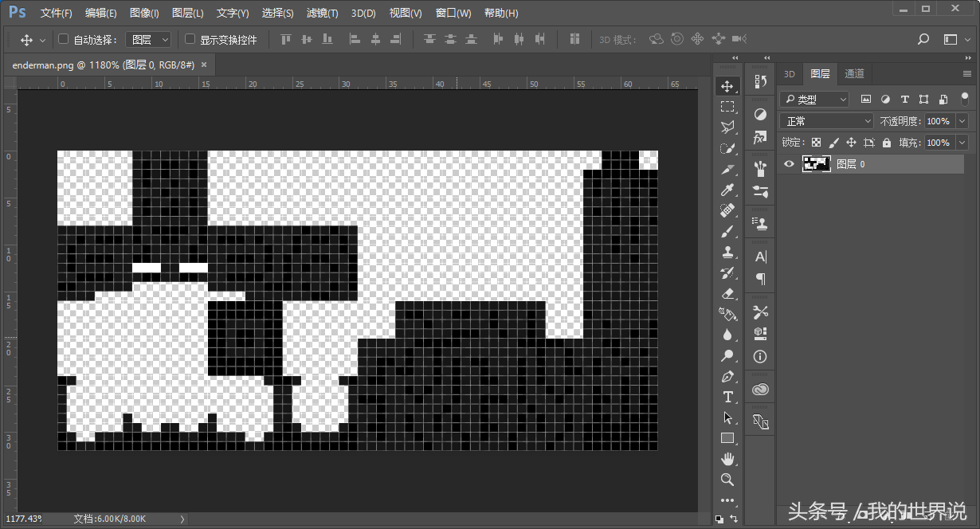Open the 正常 blend mode dropdown

click(x=829, y=121)
